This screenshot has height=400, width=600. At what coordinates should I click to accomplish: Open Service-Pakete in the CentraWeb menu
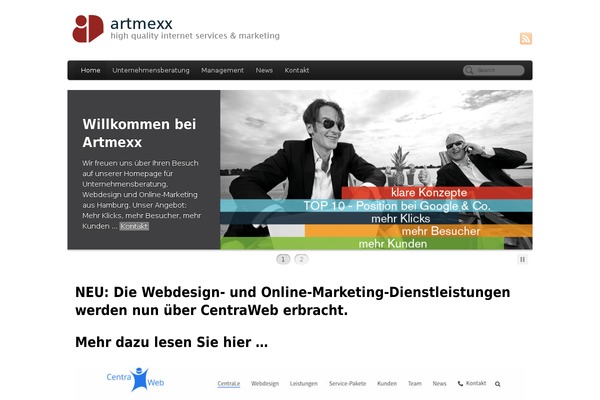point(347,384)
